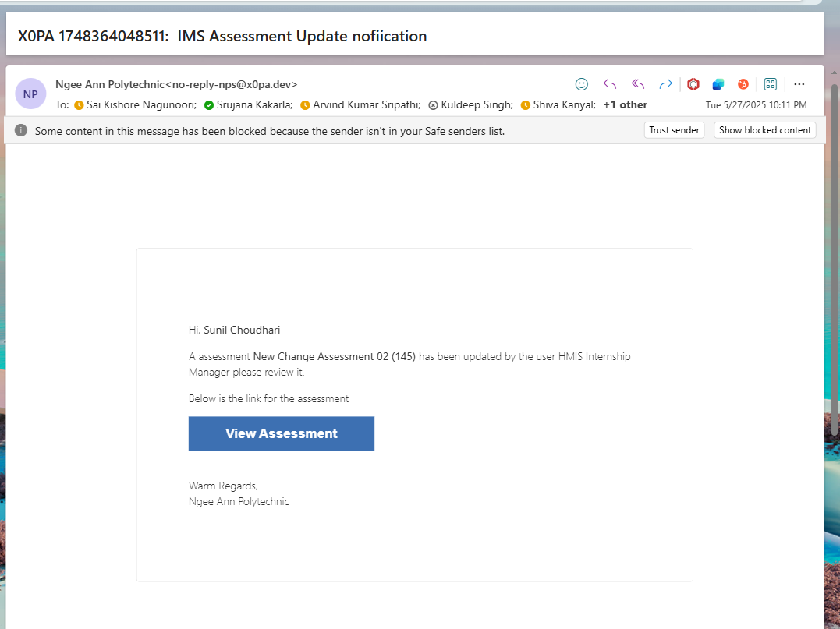Select recipient Sai Kishore Nagunoori
840x629 pixels.
coord(141,104)
